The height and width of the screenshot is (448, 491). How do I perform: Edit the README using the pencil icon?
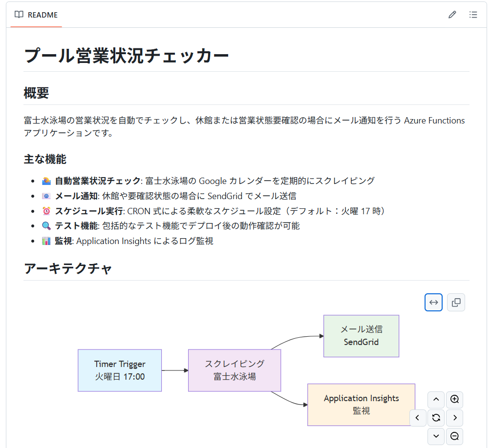[x=452, y=15]
